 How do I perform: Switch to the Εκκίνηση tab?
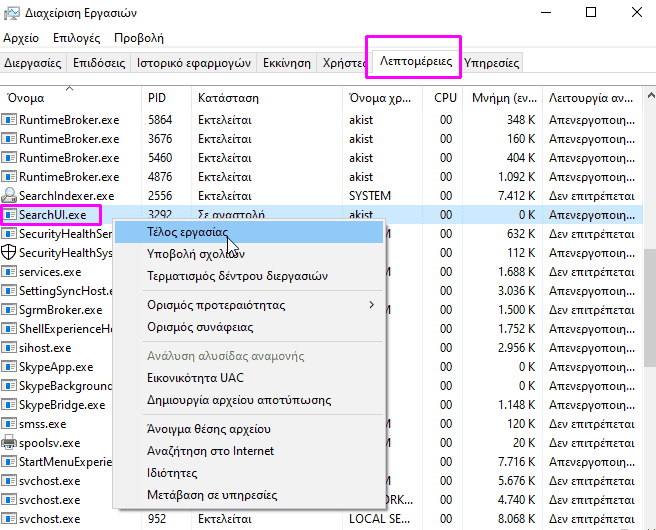click(287, 63)
